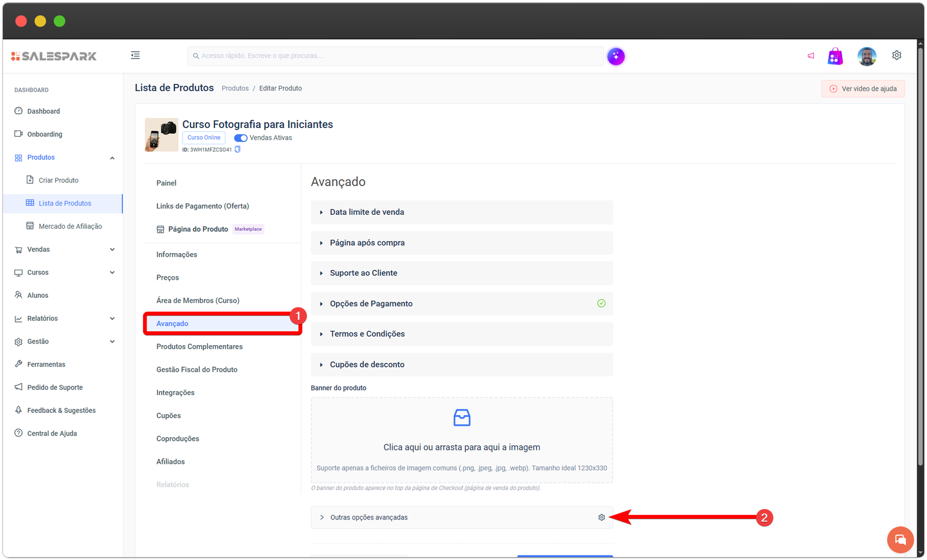The width and height of the screenshot is (927, 560).
Task: Click the quick access search field
Action: click(x=395, y=56)
